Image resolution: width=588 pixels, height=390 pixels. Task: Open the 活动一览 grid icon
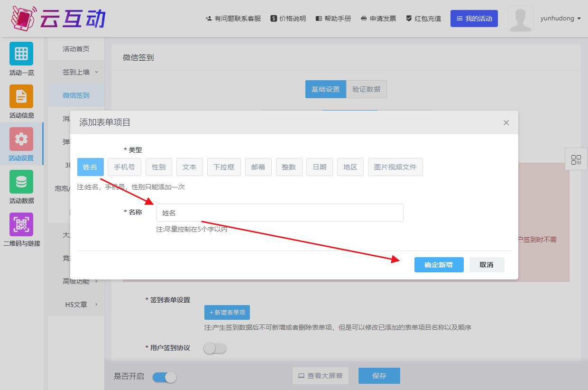[21, 54]
